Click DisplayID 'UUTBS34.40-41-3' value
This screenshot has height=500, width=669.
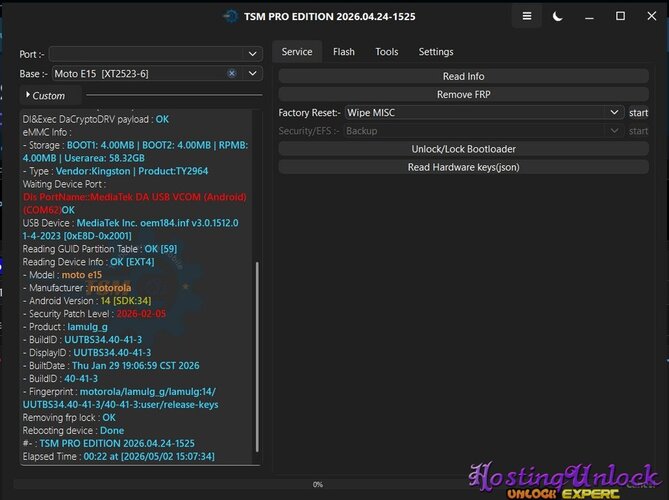point(112,353)
